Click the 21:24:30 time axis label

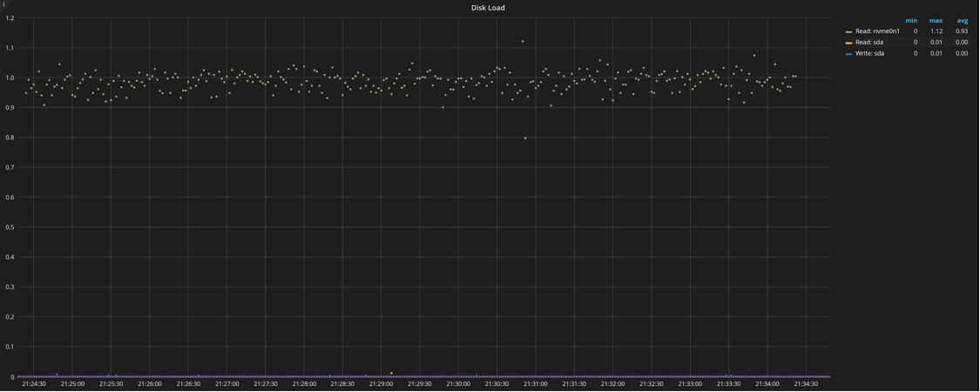(34, 384)
